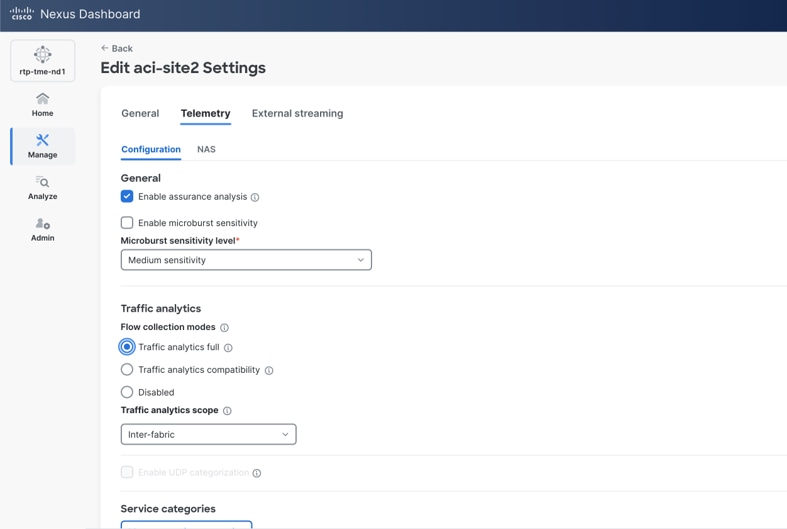Show info for Traffic analytics compatibility
787x529 pixels.
pyautogui.click(x=269, y=370)
